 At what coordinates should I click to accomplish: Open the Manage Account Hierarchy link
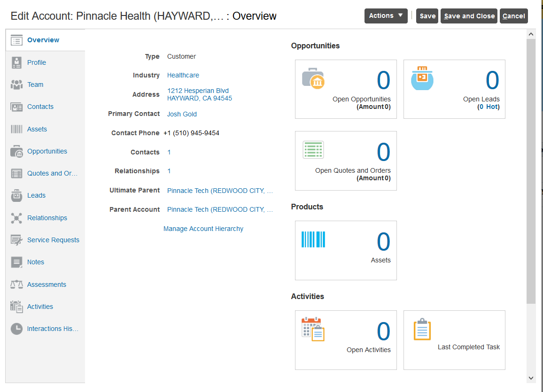[203, 229]
